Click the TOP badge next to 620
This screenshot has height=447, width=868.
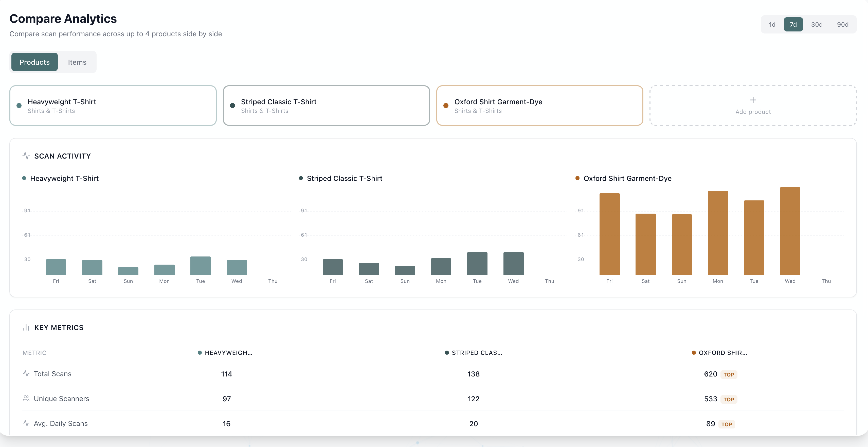(729, 374)
